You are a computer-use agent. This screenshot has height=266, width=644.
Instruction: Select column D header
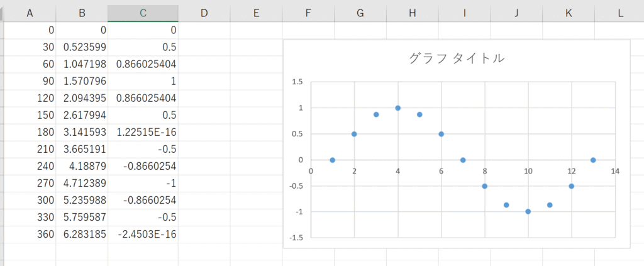203,13
